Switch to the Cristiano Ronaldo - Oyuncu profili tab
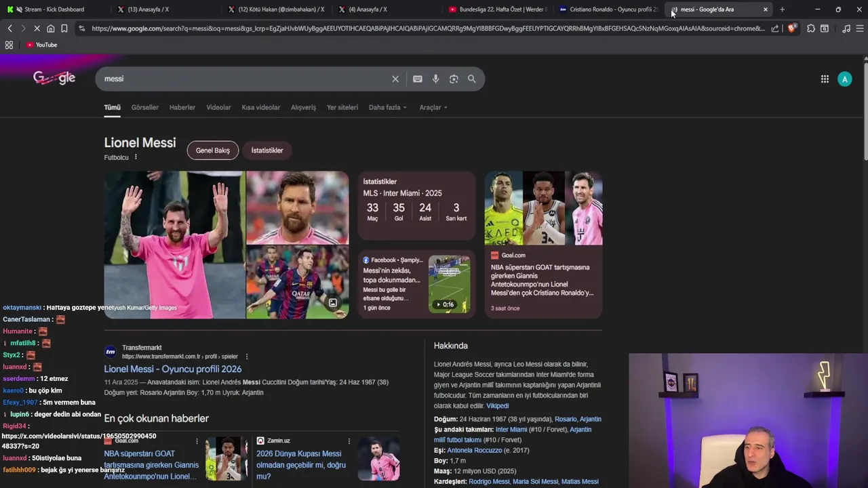The height and width of the screenshot is (488, 868). 608,9
